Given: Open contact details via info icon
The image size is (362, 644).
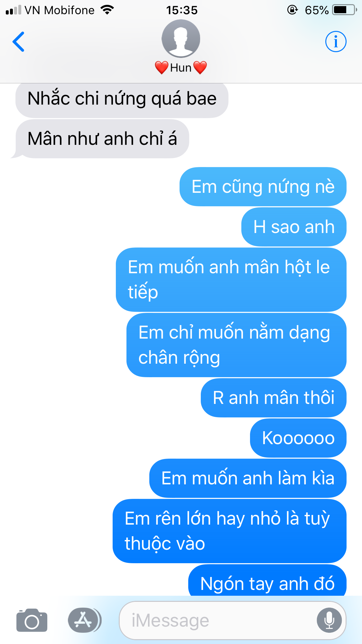Looking at the screenshot, I should coord(336,42).
